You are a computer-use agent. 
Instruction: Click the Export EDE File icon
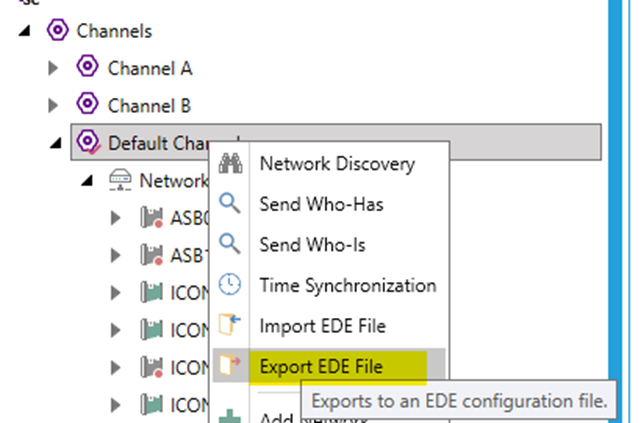point(231,366)
